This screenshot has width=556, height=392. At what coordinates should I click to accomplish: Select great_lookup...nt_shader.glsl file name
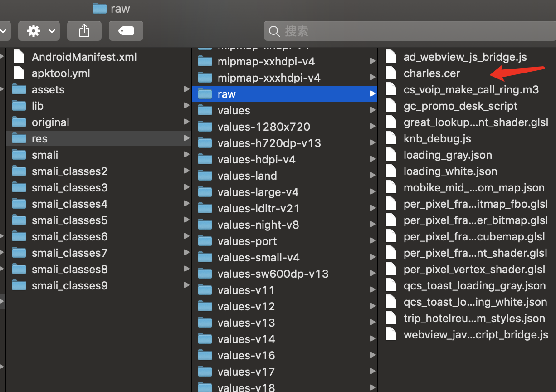tap(476, 122)
